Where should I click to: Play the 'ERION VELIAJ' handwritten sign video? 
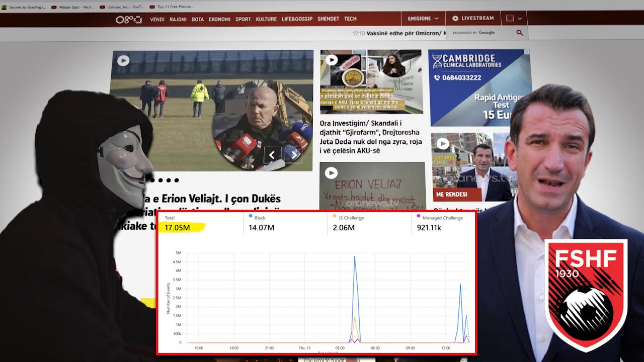coord(331,173)
